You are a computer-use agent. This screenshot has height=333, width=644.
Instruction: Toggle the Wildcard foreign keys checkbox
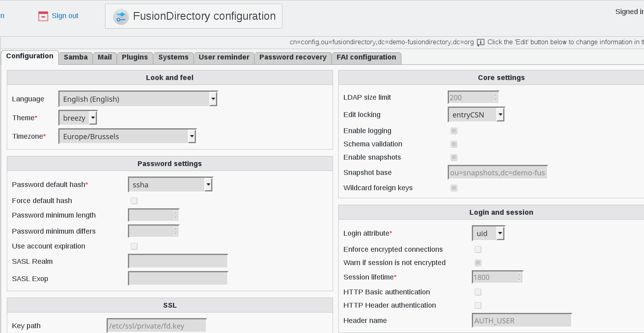point(454,188)
